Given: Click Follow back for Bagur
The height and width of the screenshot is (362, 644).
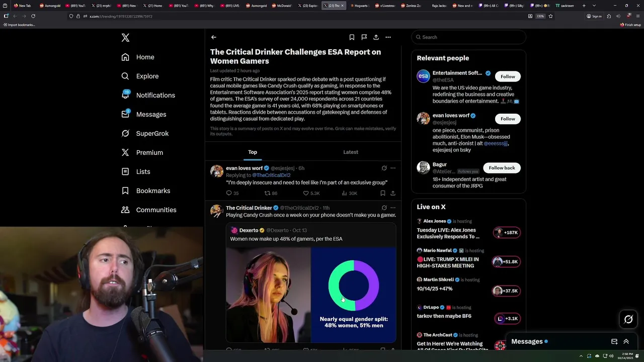Looking at the screenshot, I should click(x=502, y=168).
